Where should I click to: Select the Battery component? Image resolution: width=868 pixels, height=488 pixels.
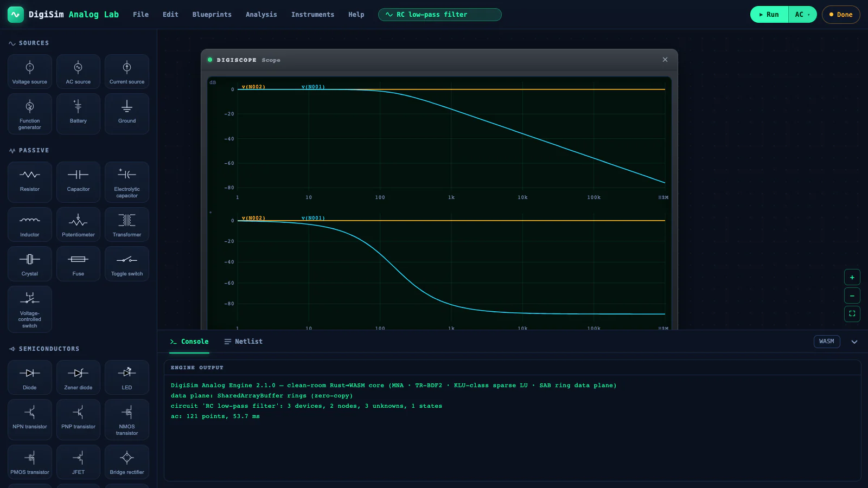tap(78, 114)
